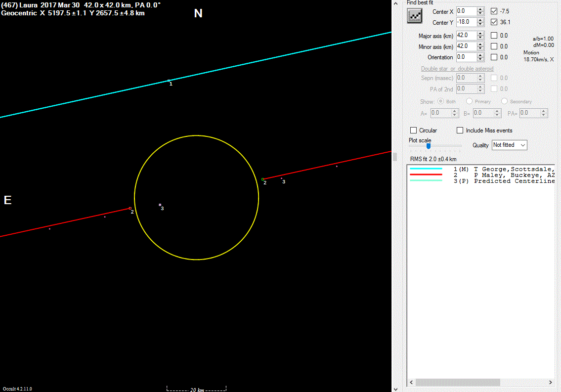Click the Plot scale slider handle

[429, 146]
